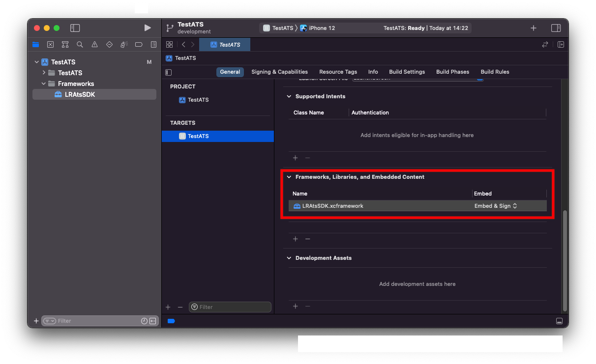Open the issue navigator warning icon
The height and width of the screenshot is (364, 596).
[94, 45]
